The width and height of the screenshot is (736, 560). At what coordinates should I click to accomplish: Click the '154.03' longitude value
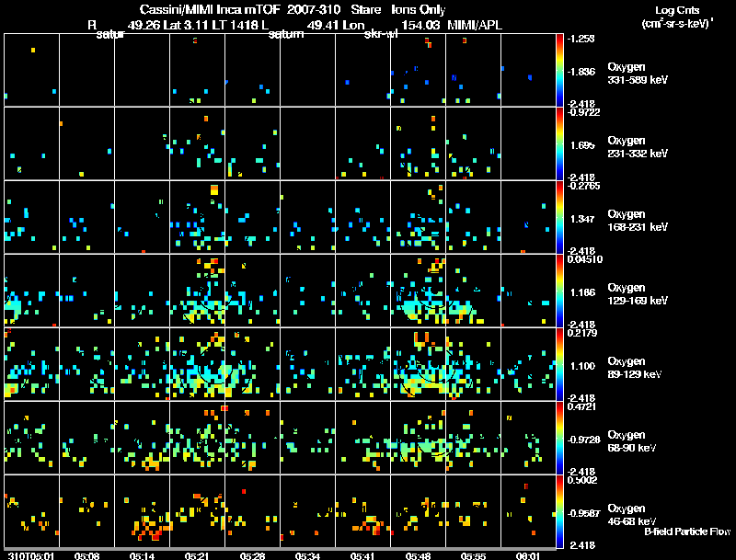point(420,26)
